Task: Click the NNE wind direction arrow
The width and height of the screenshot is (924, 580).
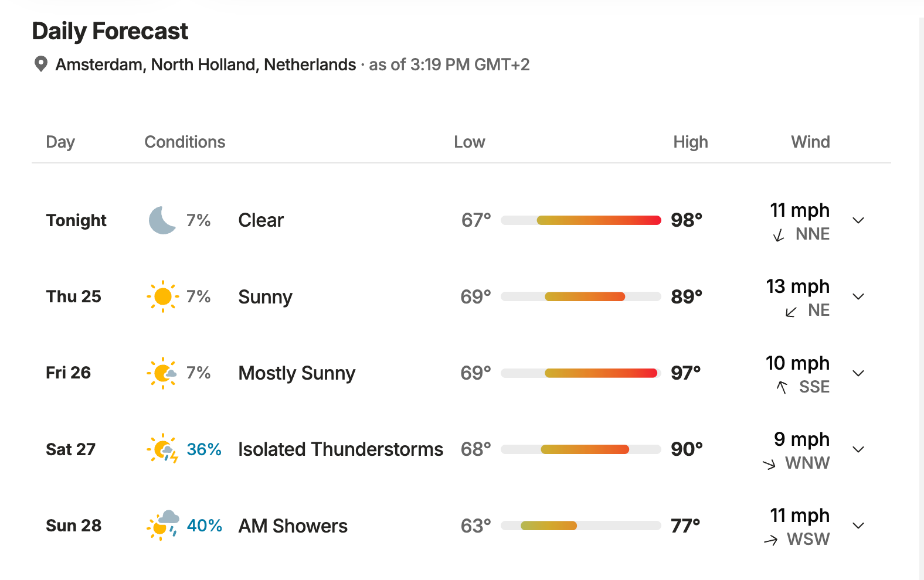Action: point(779,236)
